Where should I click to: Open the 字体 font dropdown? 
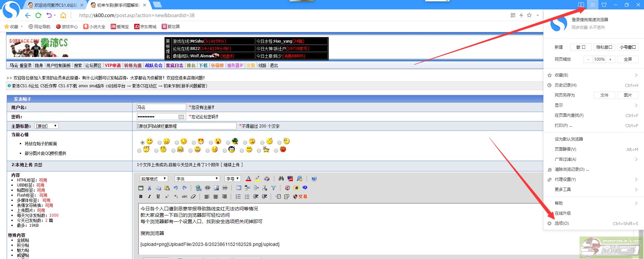pyautogui.click(x=197, y=179)
